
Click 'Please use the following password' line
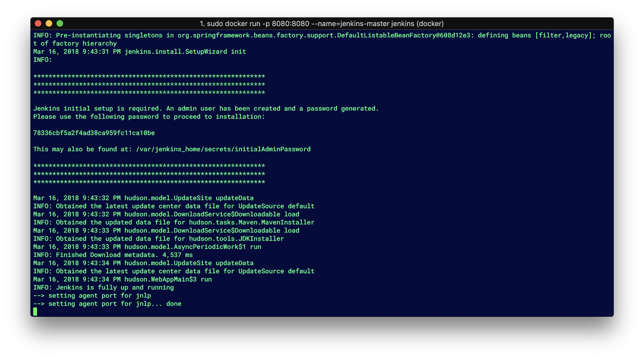(149, 117)
